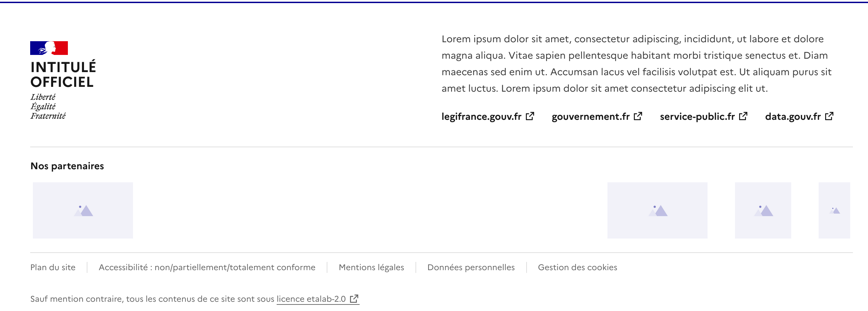
Task: Click the external link icon beside legifrance.gouv.fr
Action: [x=530, y=116]
